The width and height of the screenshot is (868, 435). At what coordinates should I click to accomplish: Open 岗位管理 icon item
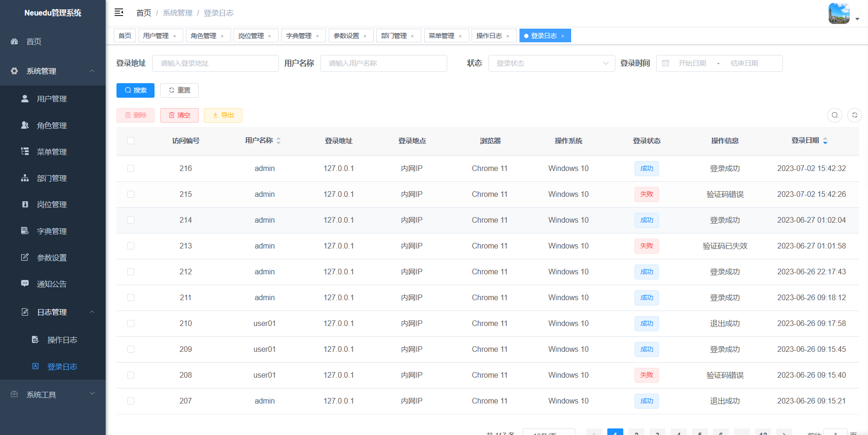pos(25,204)
